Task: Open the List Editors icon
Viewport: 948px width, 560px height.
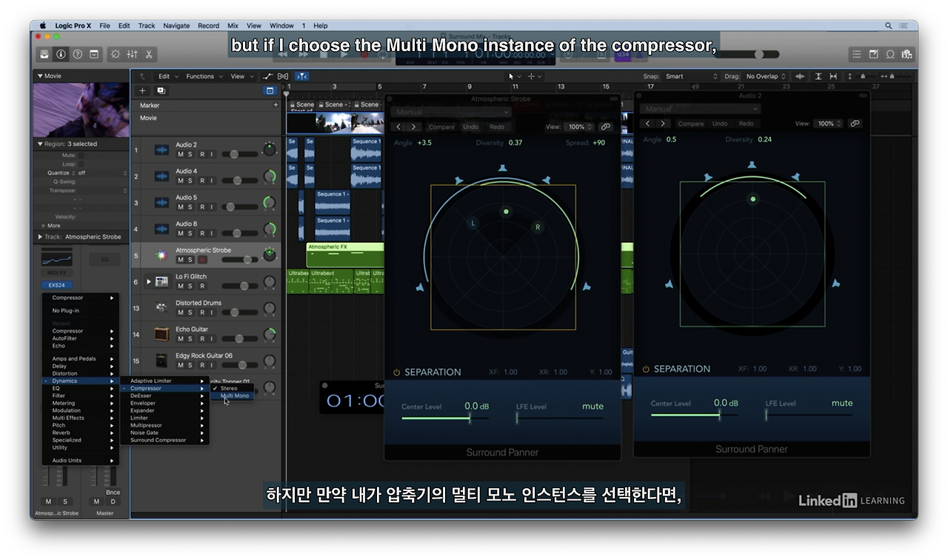Action: pyautogui.click(x=857, y=54)
